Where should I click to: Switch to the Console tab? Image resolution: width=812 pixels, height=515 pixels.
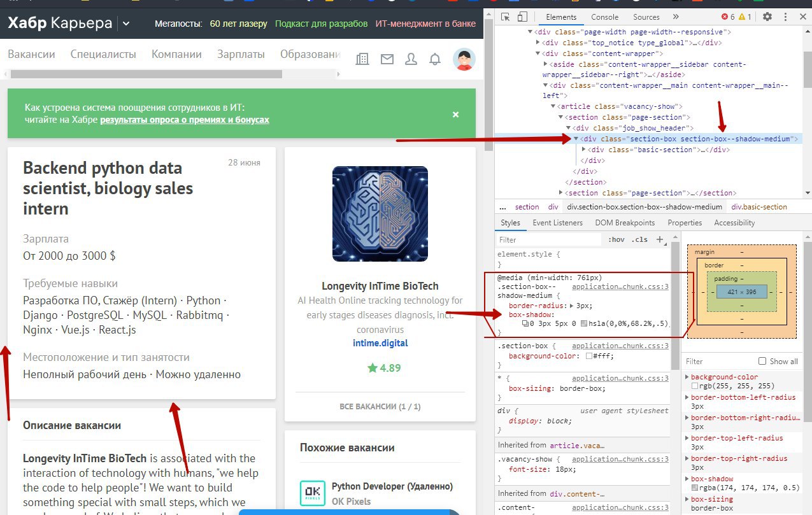pos(604,17)
